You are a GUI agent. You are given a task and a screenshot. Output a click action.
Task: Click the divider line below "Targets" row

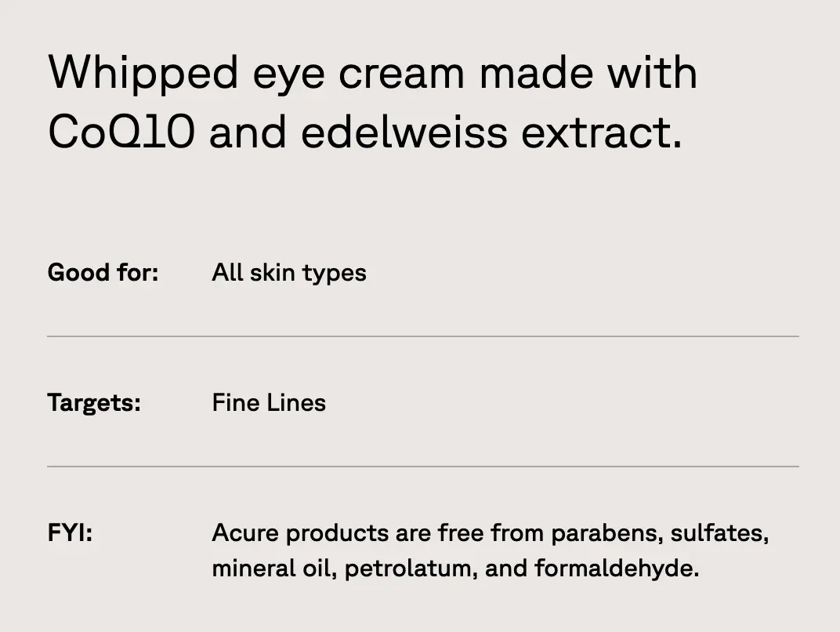click(x=423, y=467)
